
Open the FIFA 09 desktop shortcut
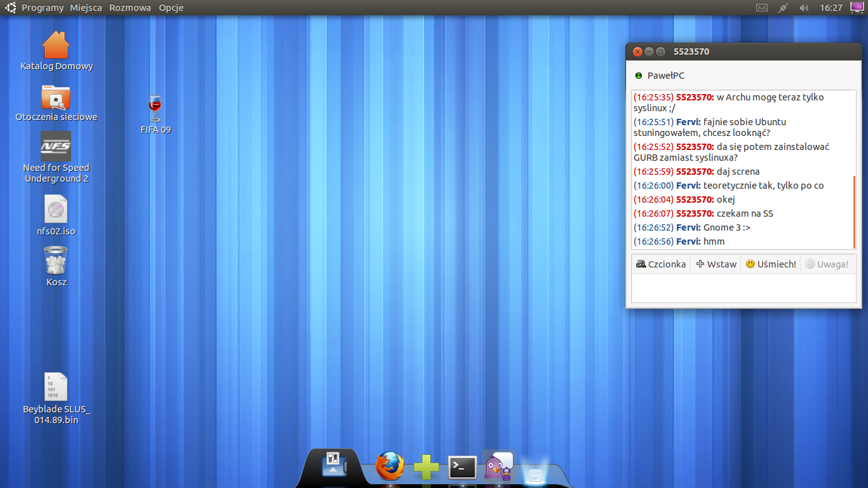pos(155,109)
